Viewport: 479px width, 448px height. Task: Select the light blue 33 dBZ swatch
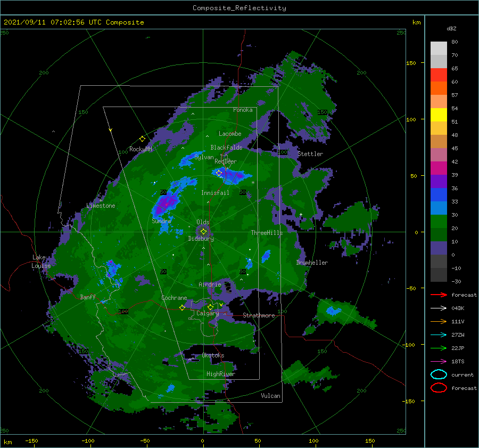(439, 208)
